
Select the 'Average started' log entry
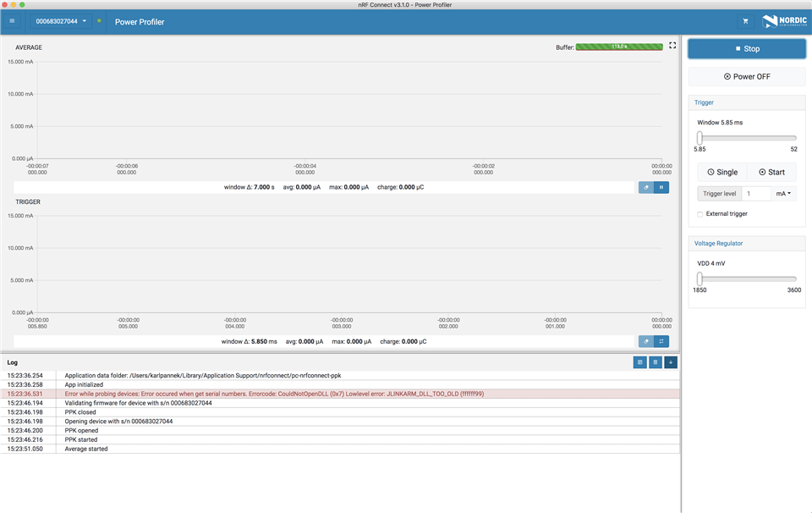coord(340,449)
